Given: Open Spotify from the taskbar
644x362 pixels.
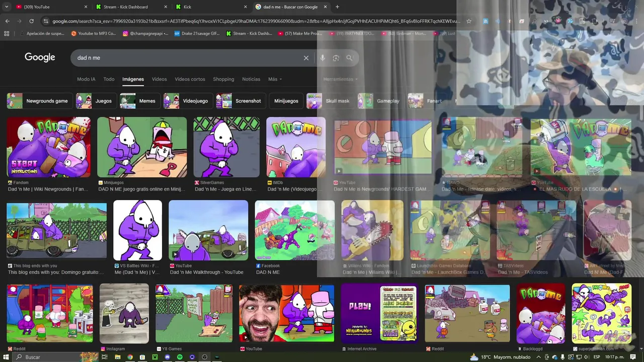Looking at the screenshot, I should 180,357.
